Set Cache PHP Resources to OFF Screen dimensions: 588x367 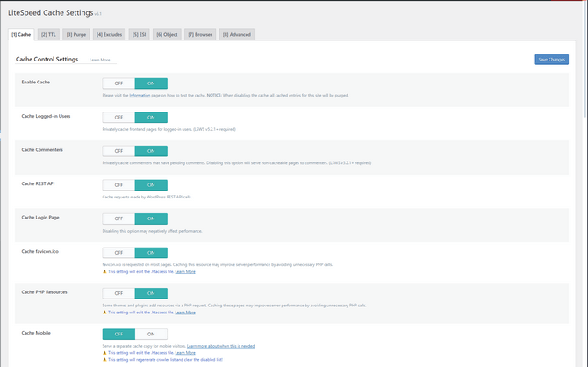pos(118,293)
